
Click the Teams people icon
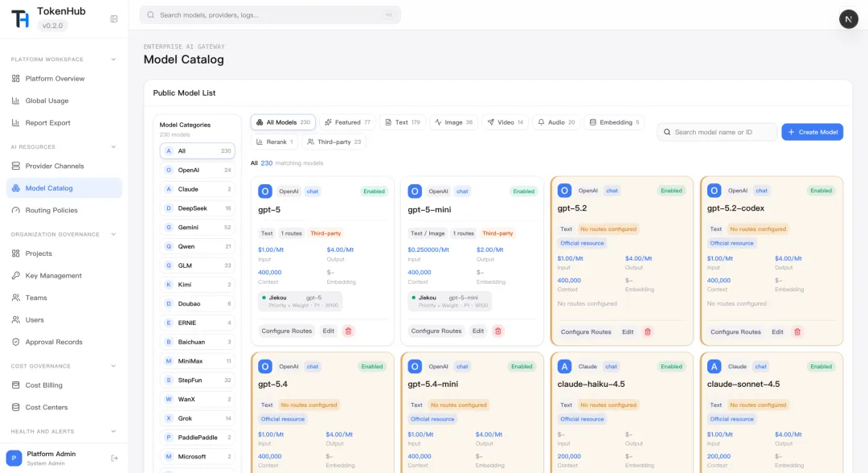pyautogui.click(x=15, y=298)
